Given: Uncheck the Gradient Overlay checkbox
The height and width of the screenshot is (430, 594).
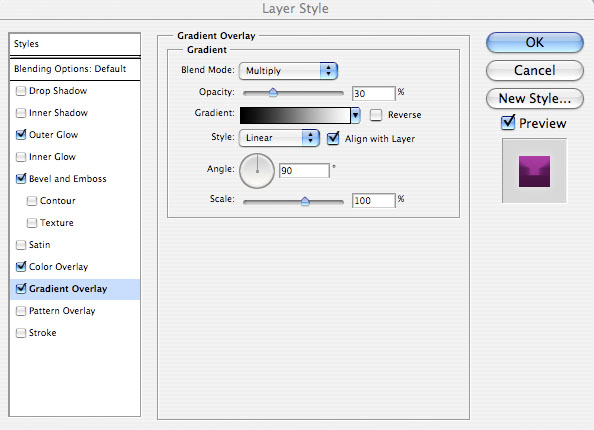Looking at the screenshot, I should [x=21, y=288].
